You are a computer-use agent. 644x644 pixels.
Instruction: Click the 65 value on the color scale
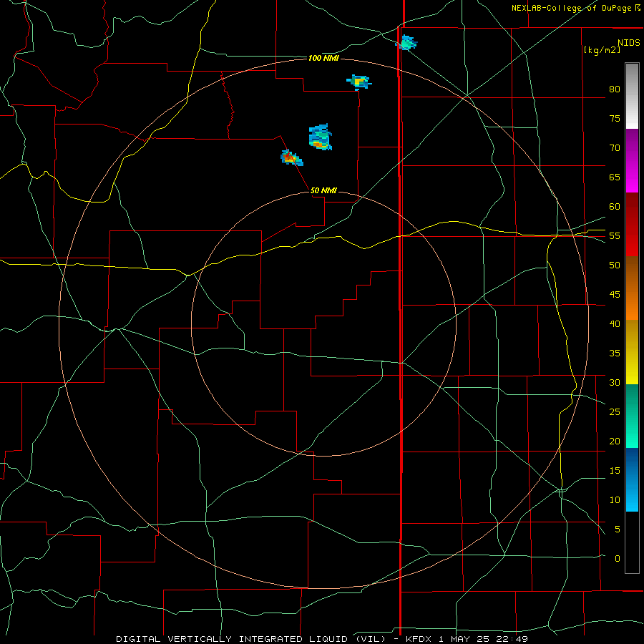[615, 177]
